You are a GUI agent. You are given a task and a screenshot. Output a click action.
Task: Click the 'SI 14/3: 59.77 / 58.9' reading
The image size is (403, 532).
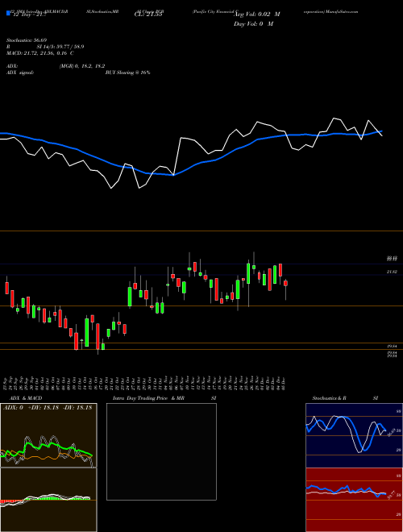coord(60,47)
